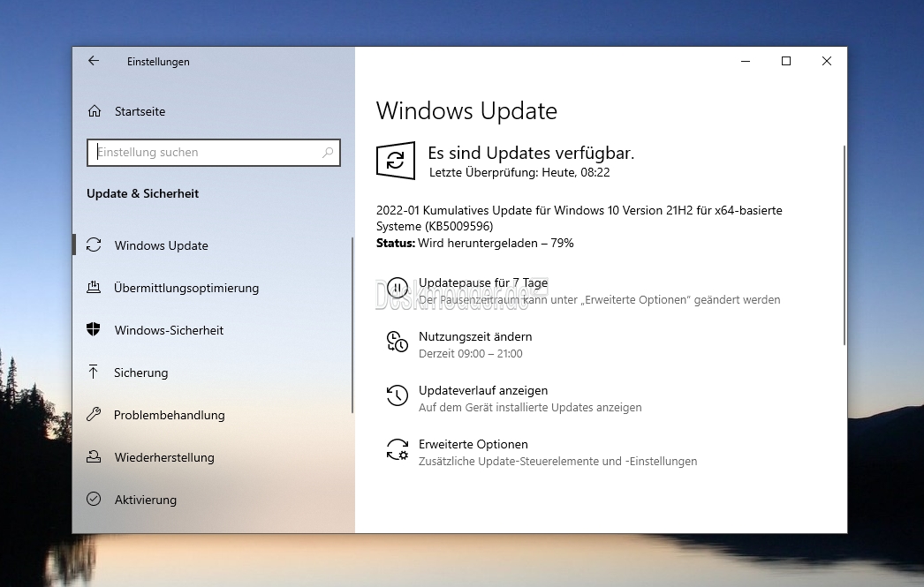Viewport: 924px width, 587px height.
Task: Minimize the Einstellungen window
Action: (x=746, y=61)
